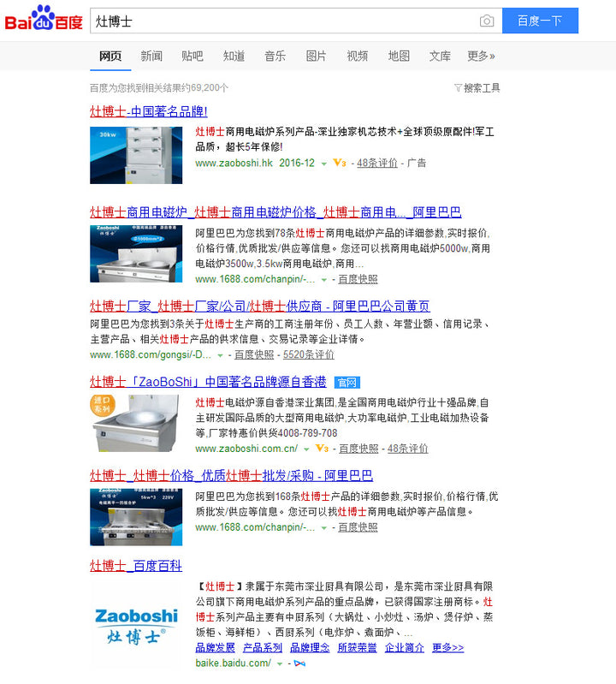Expand the arrow beside www.1688.com/gongsi/ URL
Viewport: 616px width, 684px height.
click(x=221, y=355)
